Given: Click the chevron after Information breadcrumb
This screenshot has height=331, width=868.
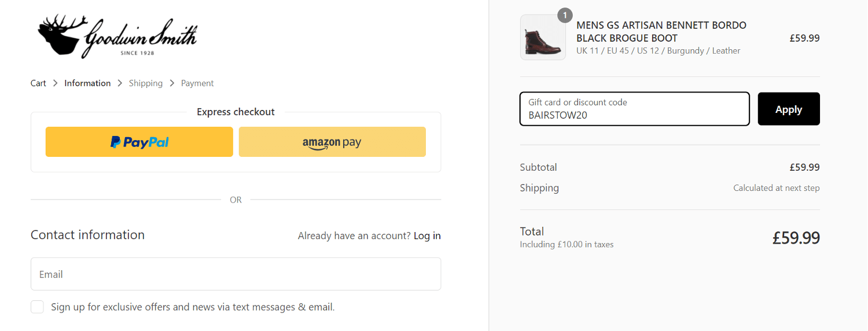Looking at the screenshot, I should point(120,83).
